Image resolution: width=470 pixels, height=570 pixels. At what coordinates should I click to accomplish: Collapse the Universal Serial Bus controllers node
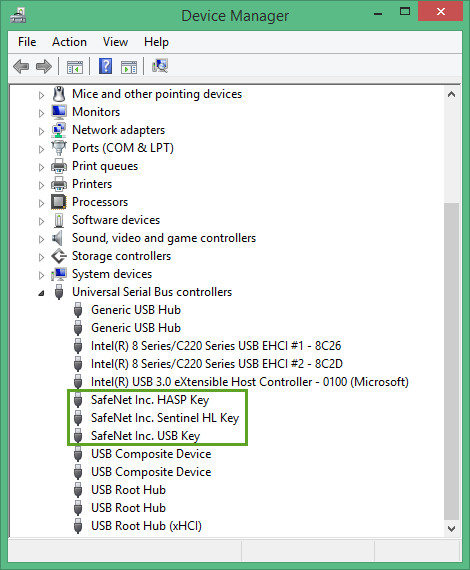[41, 293]
